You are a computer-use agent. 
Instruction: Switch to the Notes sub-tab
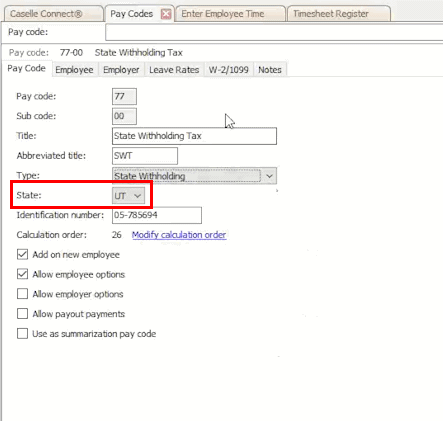tap(270, 70)
